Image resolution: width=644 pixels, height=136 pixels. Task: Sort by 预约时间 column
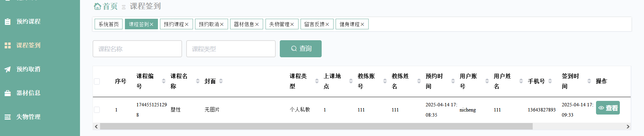pos(453,81)
